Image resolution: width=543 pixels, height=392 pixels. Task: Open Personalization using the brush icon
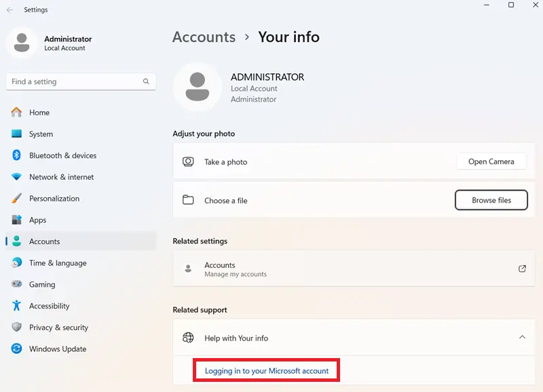tap(16, 198)
